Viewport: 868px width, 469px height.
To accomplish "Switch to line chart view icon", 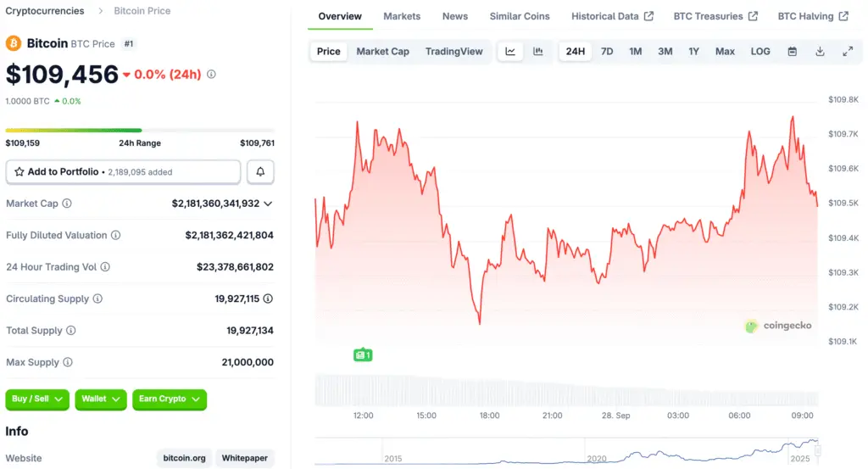I will point(510,52).
